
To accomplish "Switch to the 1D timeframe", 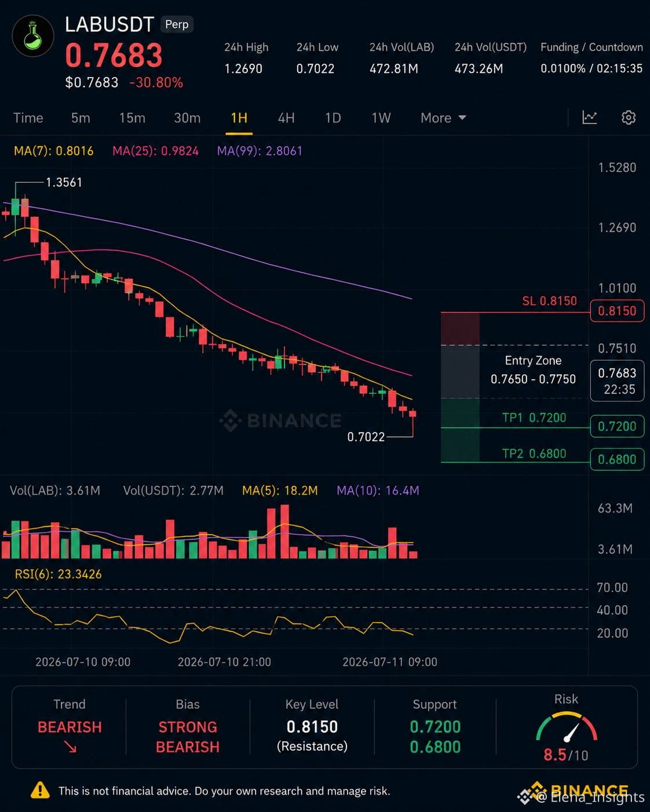I will (333, 118).
